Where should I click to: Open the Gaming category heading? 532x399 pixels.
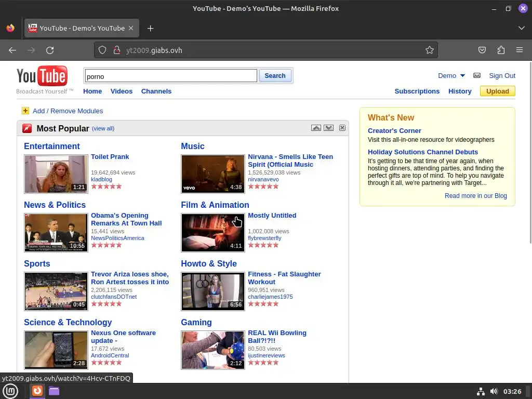tap(196, 322)
